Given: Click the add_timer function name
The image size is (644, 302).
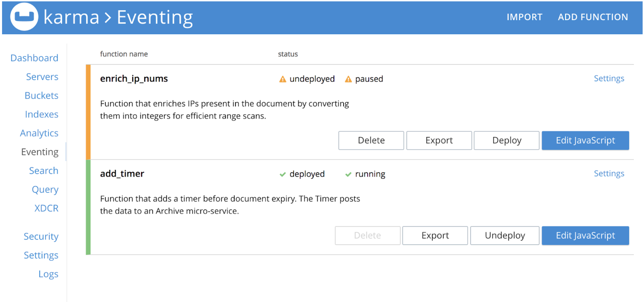Looking at the screenshot, I should coord(122,174).
